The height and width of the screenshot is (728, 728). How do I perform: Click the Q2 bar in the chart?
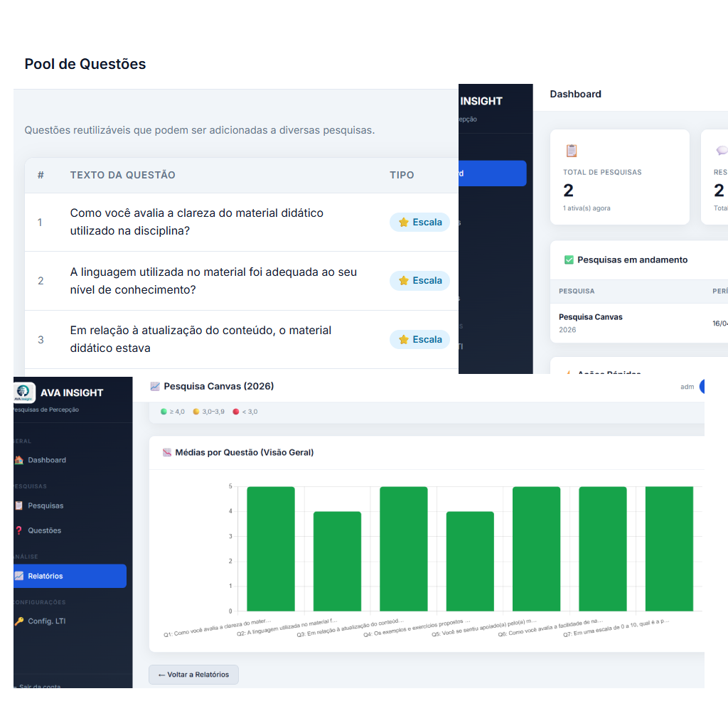(337, 562)
